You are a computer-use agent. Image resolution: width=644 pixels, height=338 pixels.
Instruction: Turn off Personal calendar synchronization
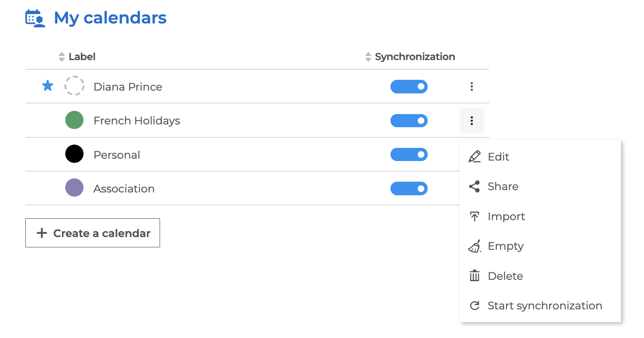[409, 154]
